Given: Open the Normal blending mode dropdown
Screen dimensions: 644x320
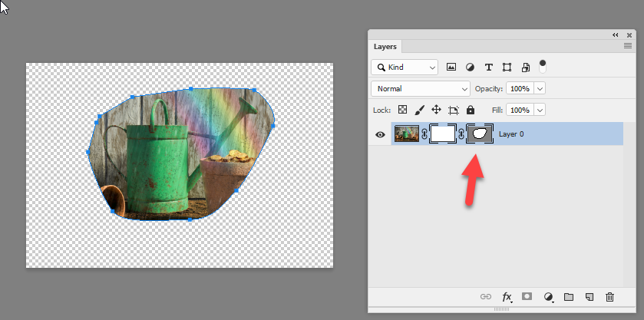Looking at the screenshot, I should [420, 89].
